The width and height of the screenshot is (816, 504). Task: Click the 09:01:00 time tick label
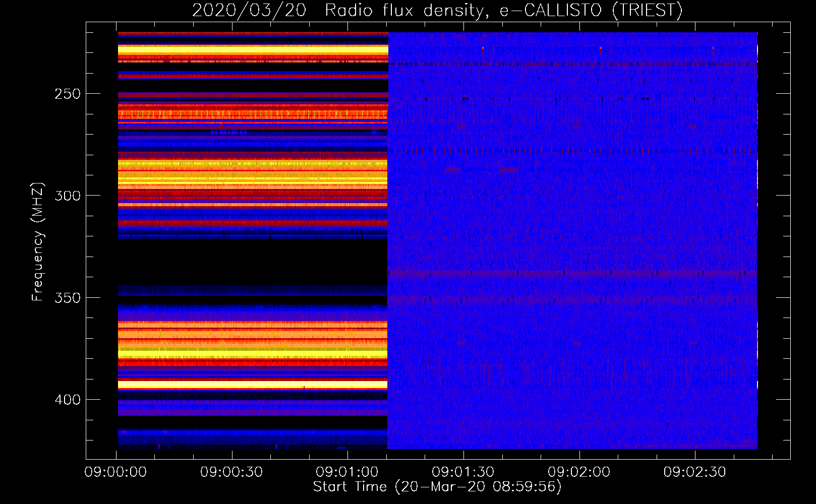pyautogui.click(x=347, y=472)
